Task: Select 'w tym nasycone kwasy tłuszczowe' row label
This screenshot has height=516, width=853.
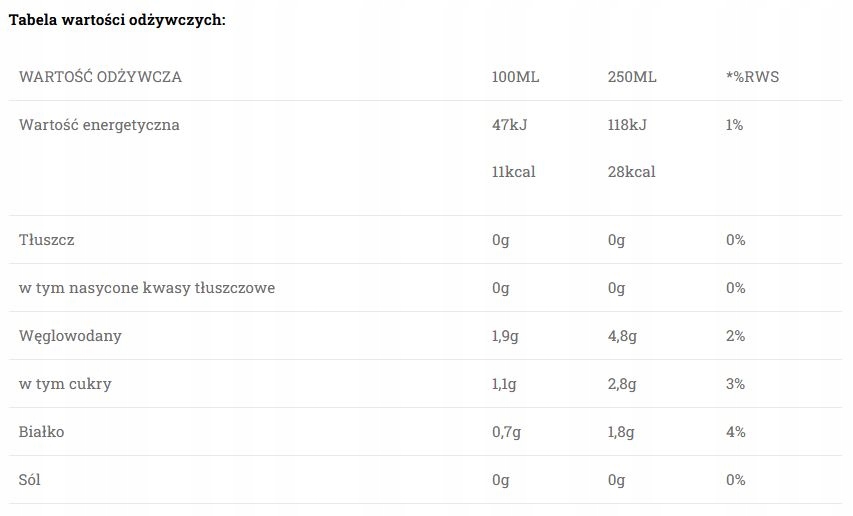Action: (x=147, y=288)
